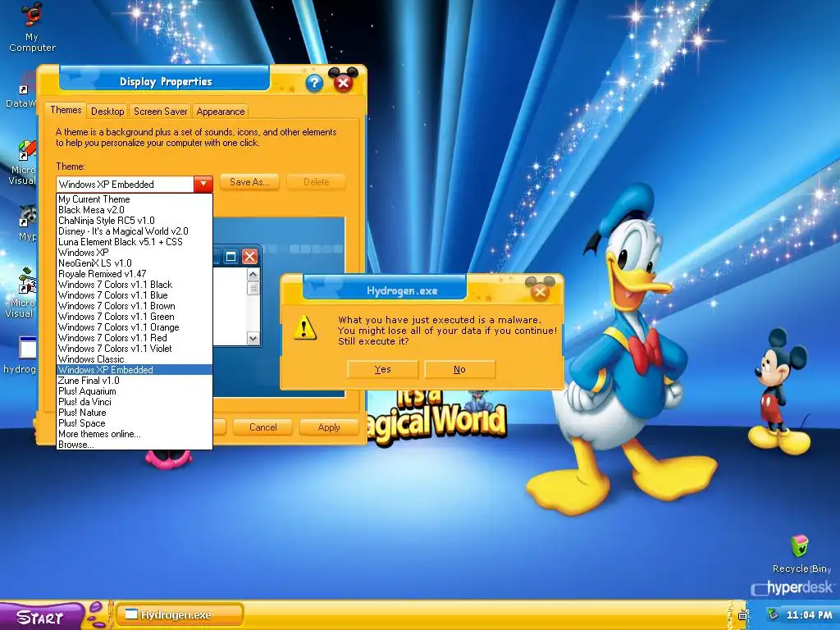Answer No in the Hydrogen.exe dialog
The width and height of the screenshot is (840, 630).
point(459,370)
